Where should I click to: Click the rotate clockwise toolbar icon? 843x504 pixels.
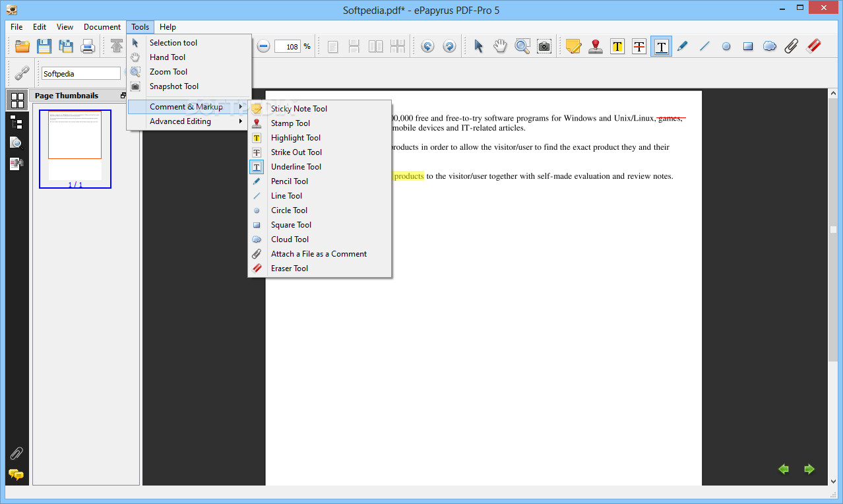pos(449,46)
